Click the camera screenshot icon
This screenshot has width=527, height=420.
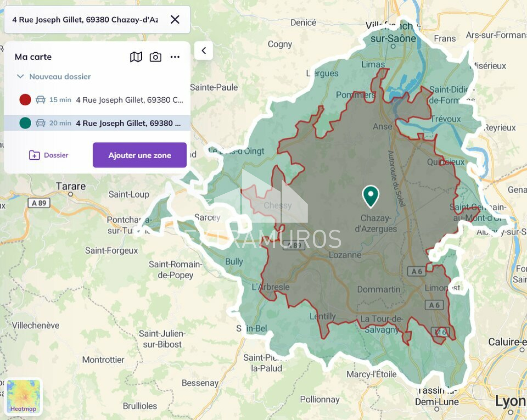[x=155, y=57]
